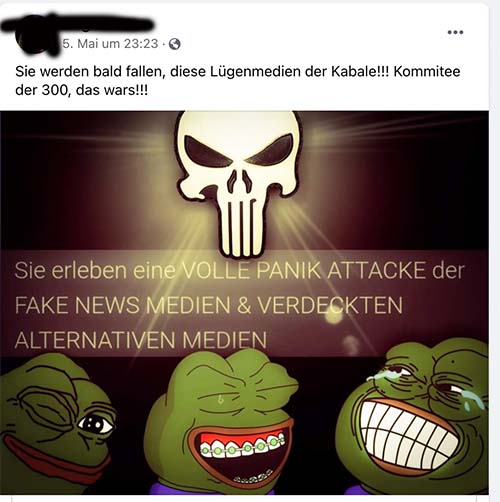Click the laughing frog with braces

point(221,422)
